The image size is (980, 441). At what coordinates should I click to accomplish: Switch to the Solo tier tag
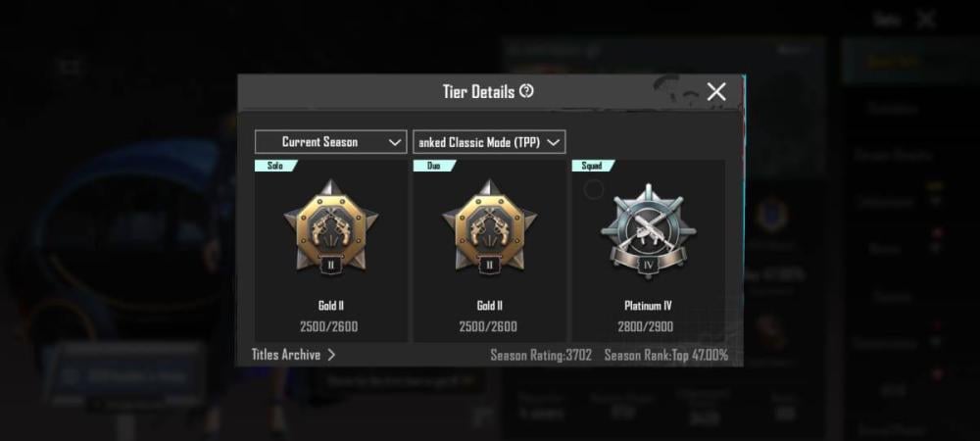click(x=275, y=166)
